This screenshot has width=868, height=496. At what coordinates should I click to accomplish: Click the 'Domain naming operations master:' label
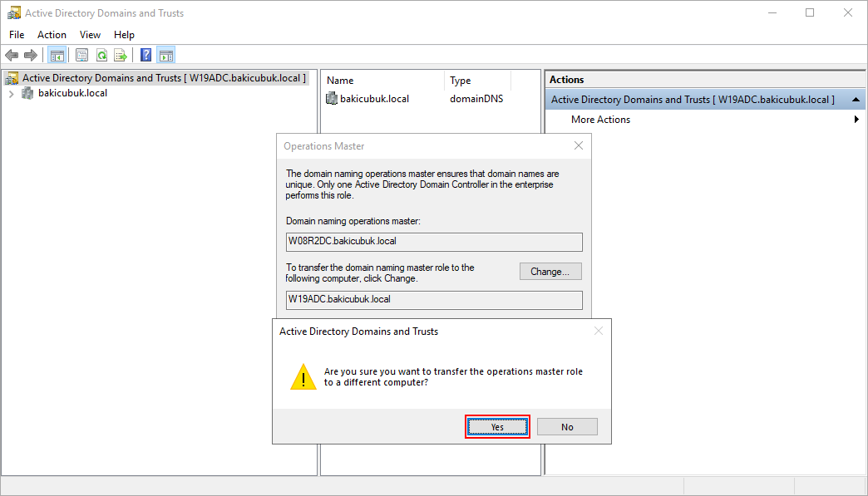point(353,221)
